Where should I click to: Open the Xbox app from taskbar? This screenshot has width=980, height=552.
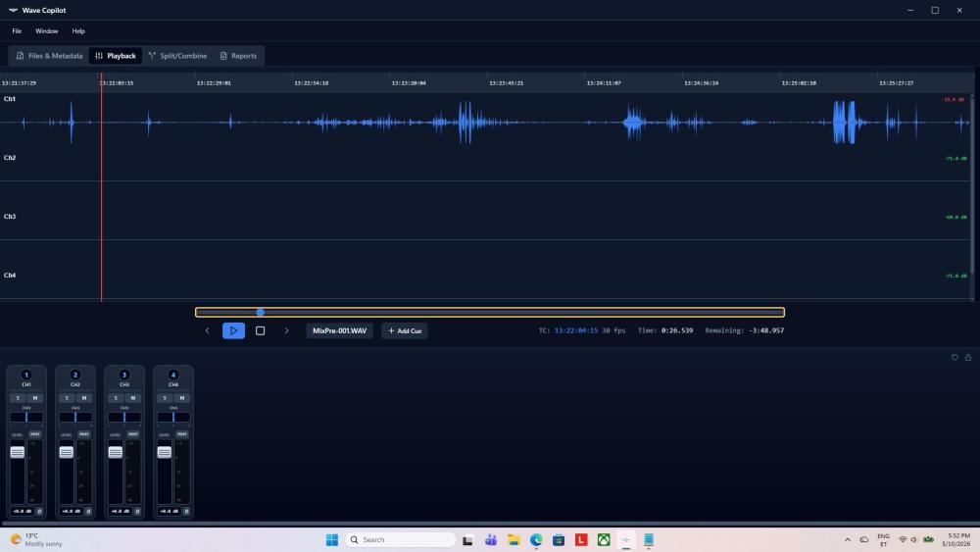coord(604,539)
